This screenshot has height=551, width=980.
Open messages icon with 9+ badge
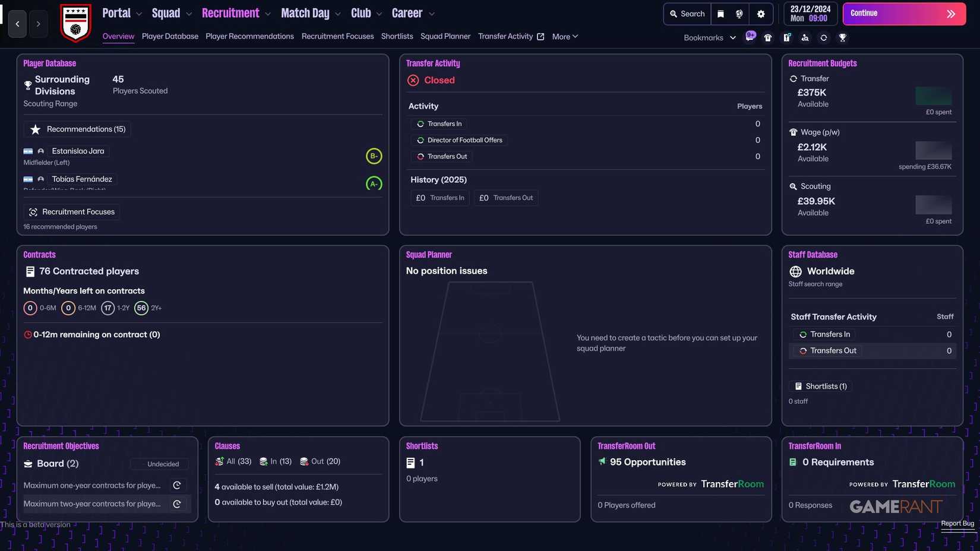click(750, 37)
